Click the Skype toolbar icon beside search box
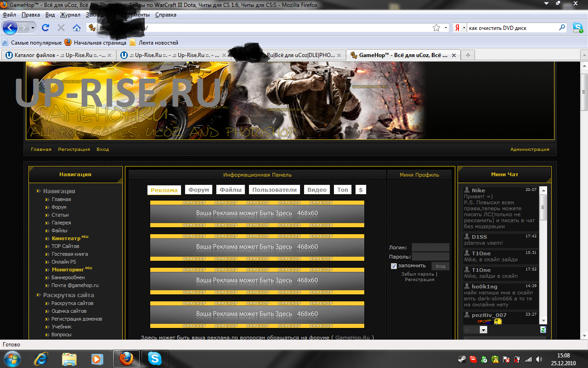 tap(577, 28)
